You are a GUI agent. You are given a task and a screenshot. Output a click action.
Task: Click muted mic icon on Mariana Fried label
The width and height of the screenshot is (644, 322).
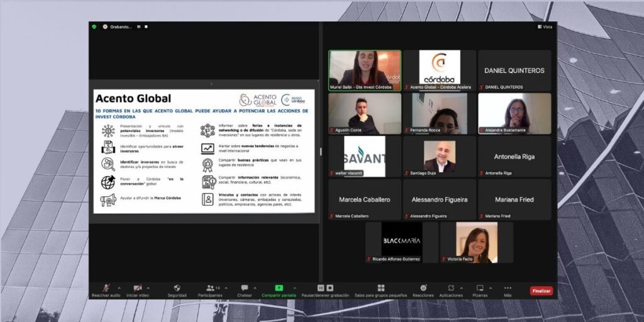482,216
